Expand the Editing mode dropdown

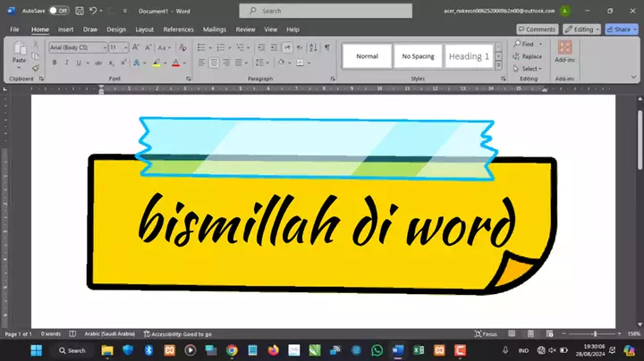coord(583,29)
